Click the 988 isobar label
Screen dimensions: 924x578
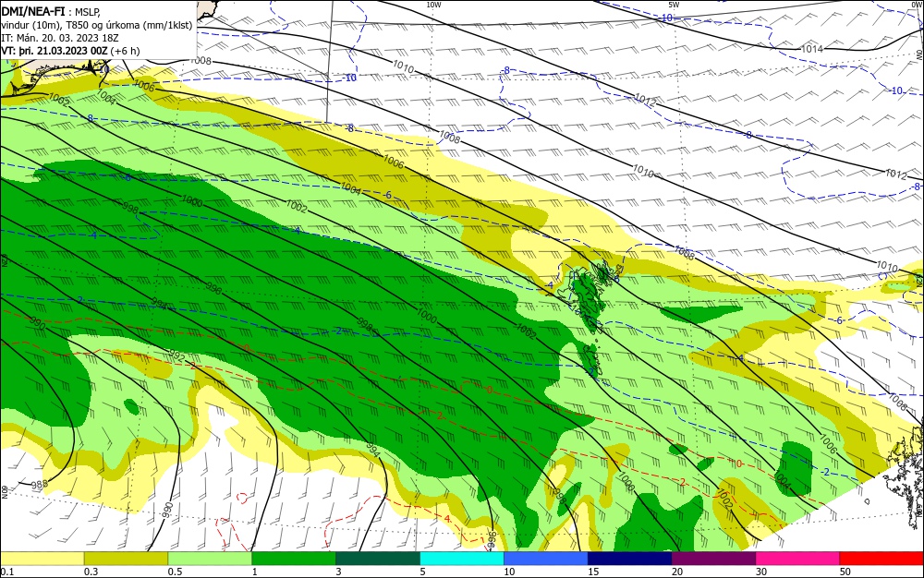(x=39, y=485)
